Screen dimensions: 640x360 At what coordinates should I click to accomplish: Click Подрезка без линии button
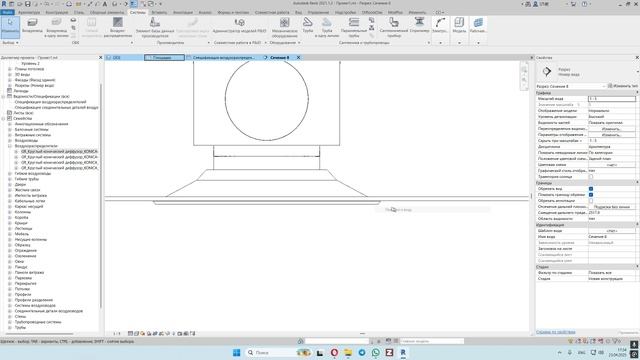point(611,207)
